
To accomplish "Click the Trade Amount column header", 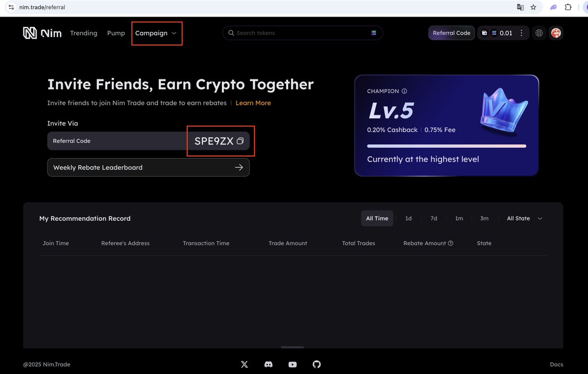I will pyautogui.click(x=288, y=243).
